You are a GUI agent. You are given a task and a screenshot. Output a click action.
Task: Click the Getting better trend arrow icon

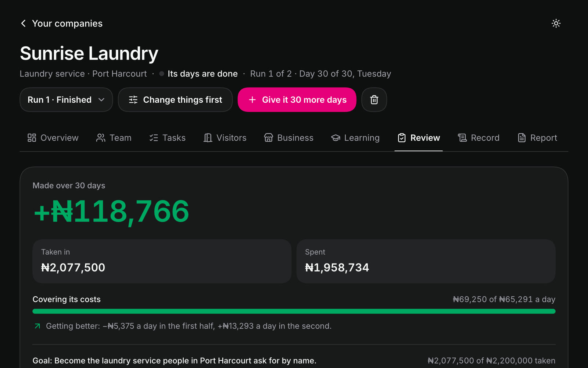click(37, 326)
